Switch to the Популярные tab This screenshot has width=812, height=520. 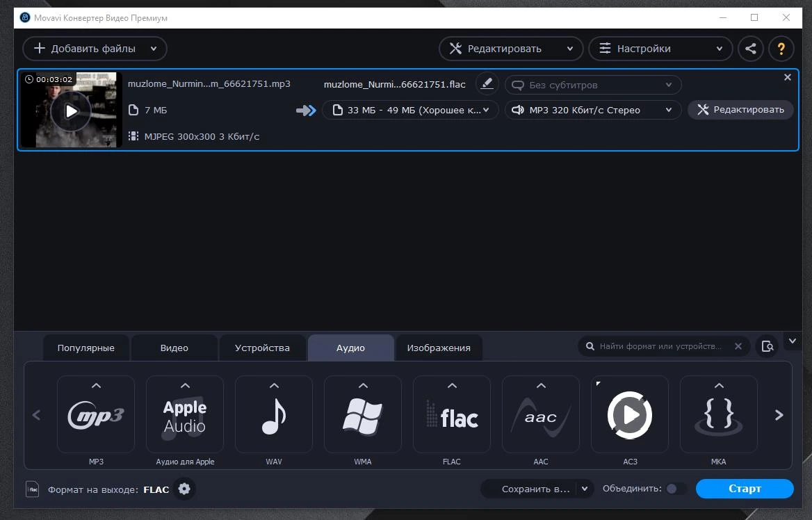pyautogui.click(x=86, y=348)
